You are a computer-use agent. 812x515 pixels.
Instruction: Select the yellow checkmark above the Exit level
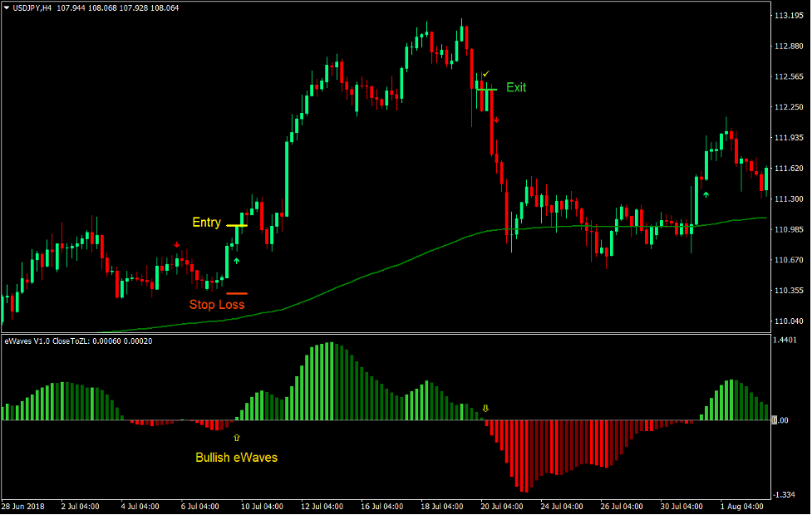pyautogui.click(x=486, y=74)
